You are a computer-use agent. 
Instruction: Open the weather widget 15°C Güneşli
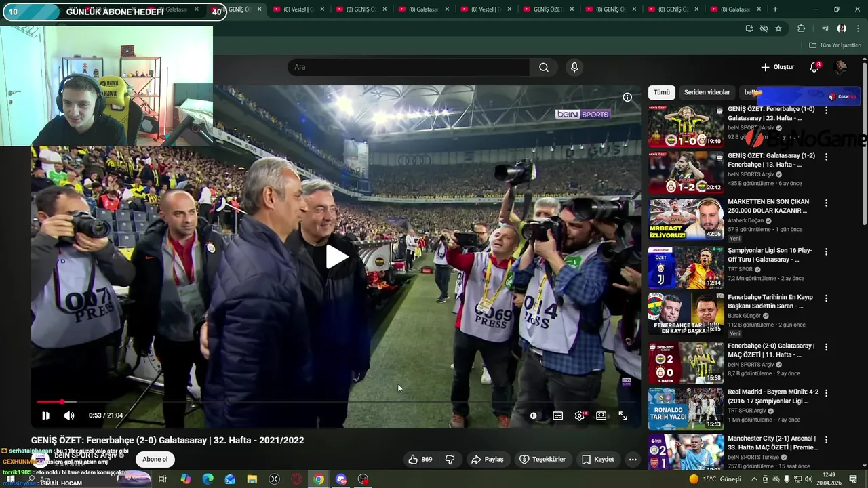pos(715,479)
